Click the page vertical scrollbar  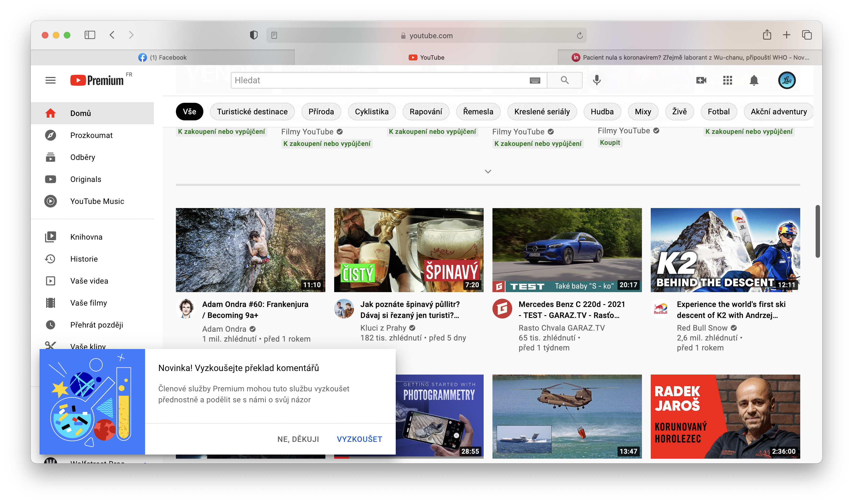[817, 231]
